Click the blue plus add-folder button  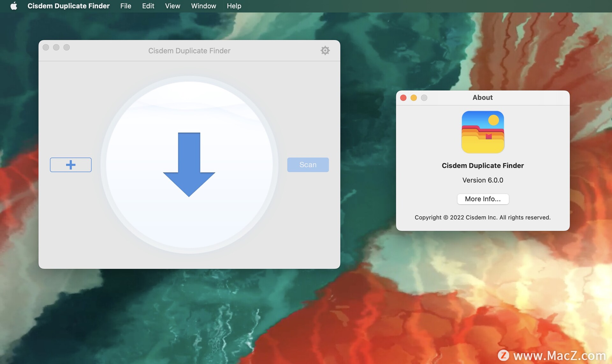click(x=70, y=165)
